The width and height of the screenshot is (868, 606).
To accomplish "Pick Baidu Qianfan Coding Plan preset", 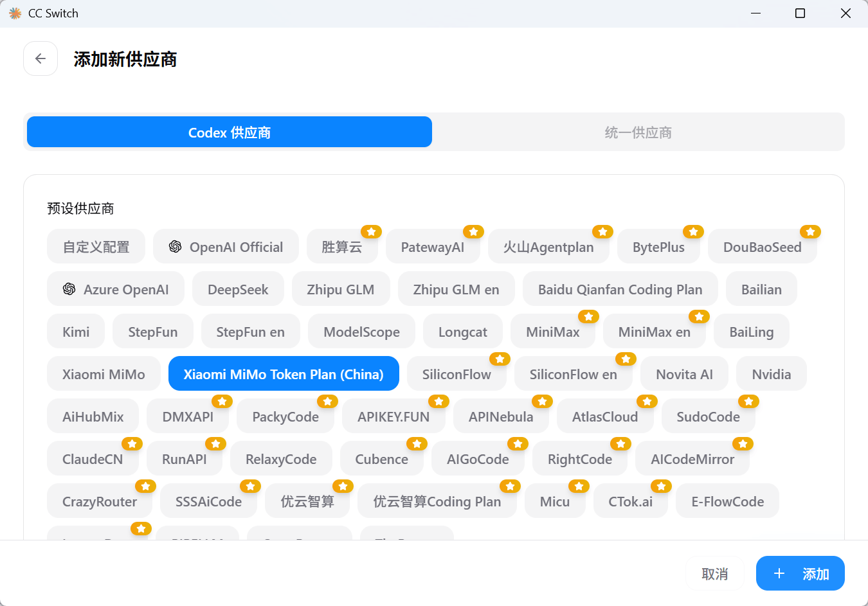I will 620,289.
